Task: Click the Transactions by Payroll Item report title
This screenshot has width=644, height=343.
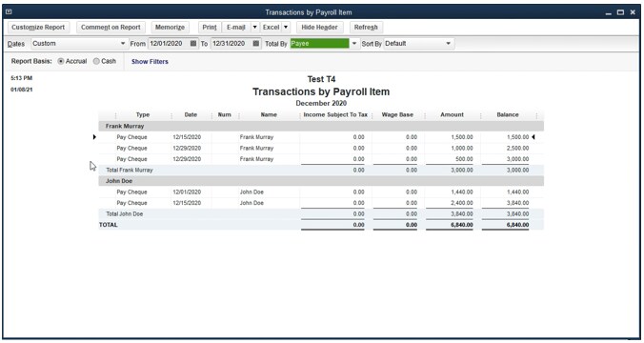Action: (x=321, y=91)
